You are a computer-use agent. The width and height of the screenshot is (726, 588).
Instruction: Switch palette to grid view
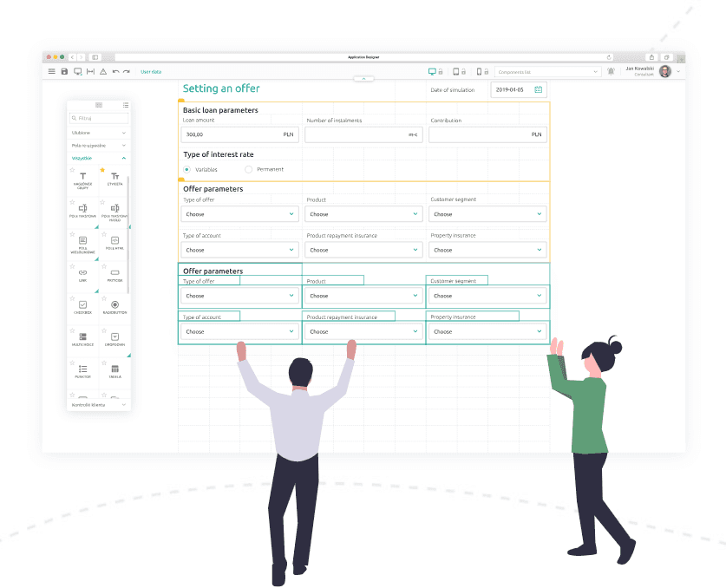(99, 105)
